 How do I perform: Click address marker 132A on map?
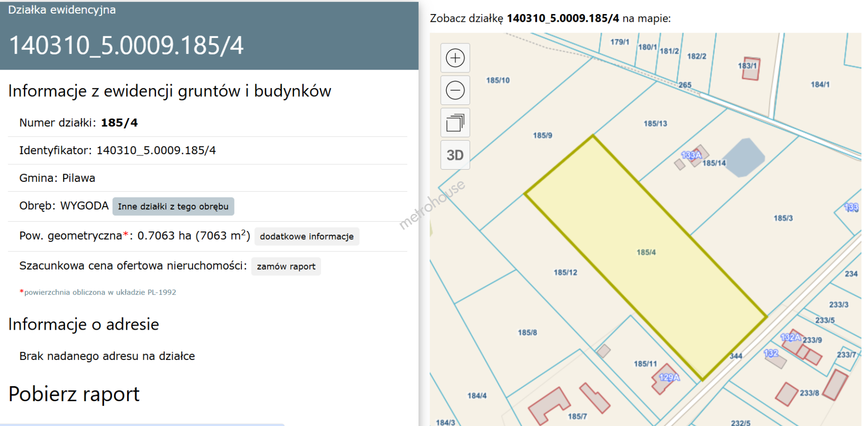(x=790, y=337)
